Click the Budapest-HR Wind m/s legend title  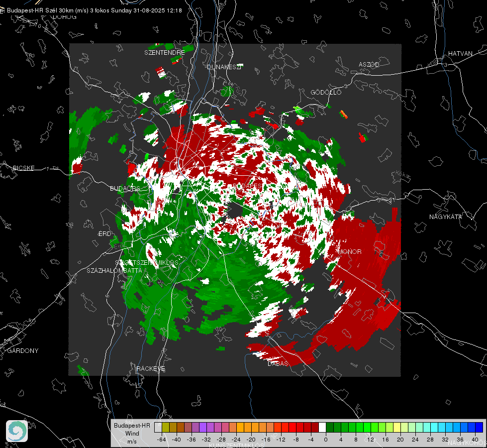click(x=132, y=433)
